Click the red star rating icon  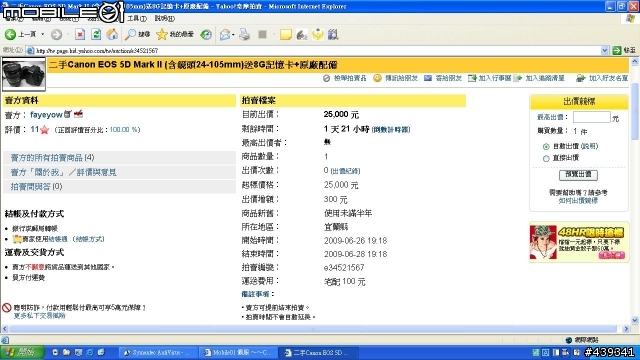pyautogui.click(x=44, y=130)
